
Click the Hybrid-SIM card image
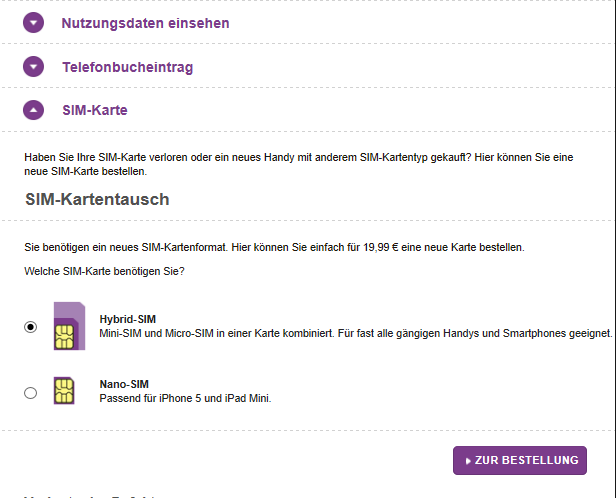pyautogui.click(x=68, y=326)
